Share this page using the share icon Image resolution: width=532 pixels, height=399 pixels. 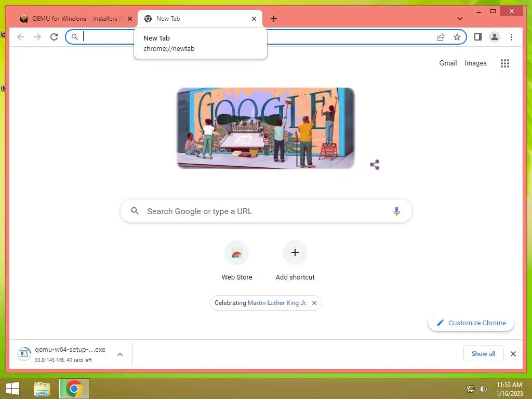[x=441, y=37]
